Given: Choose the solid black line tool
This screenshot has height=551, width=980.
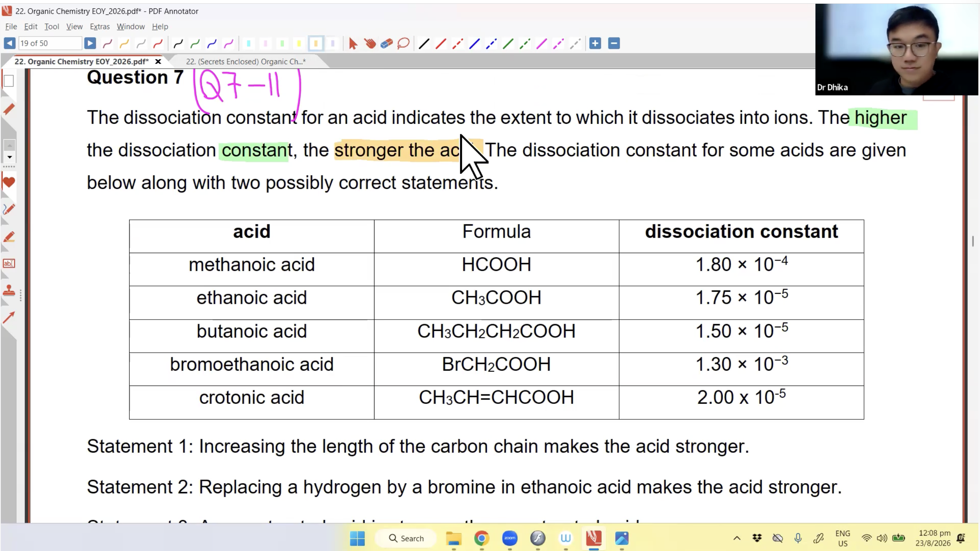Looking at the screenshot, I should pos(424,43).
